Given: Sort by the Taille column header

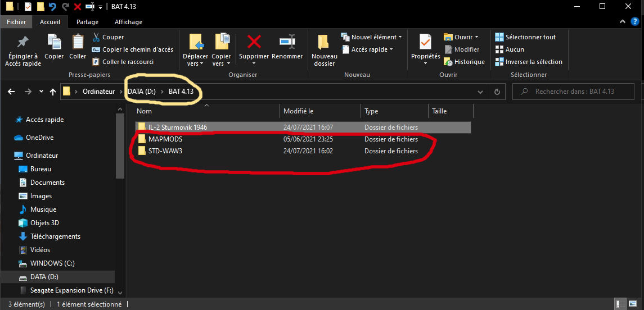Looking at the screenshot, I should (x=451, y=111).
